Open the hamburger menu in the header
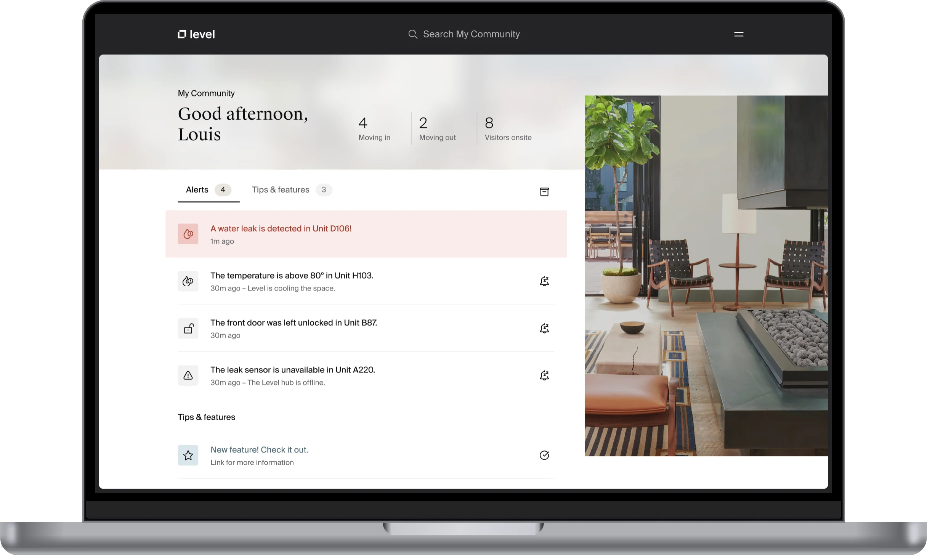The width and height of the screenshot is (927, 560). coord(739,34)
